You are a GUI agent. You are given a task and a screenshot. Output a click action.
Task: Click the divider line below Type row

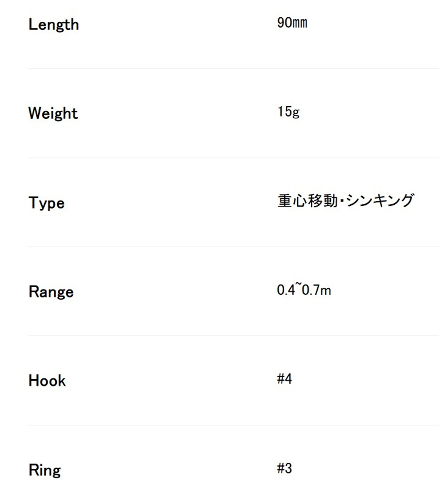pos(233,247)
